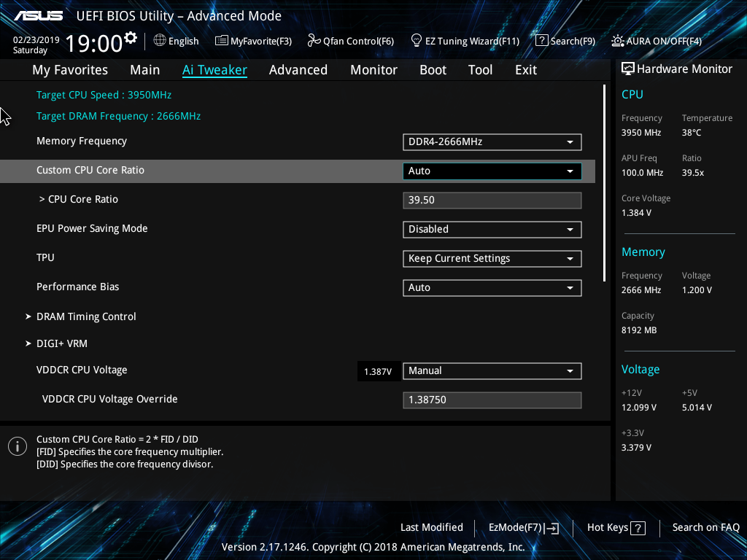Click the CPU Core Ratio value field
The width and height of the screenshot is (747, 560).
pos(492,201)
